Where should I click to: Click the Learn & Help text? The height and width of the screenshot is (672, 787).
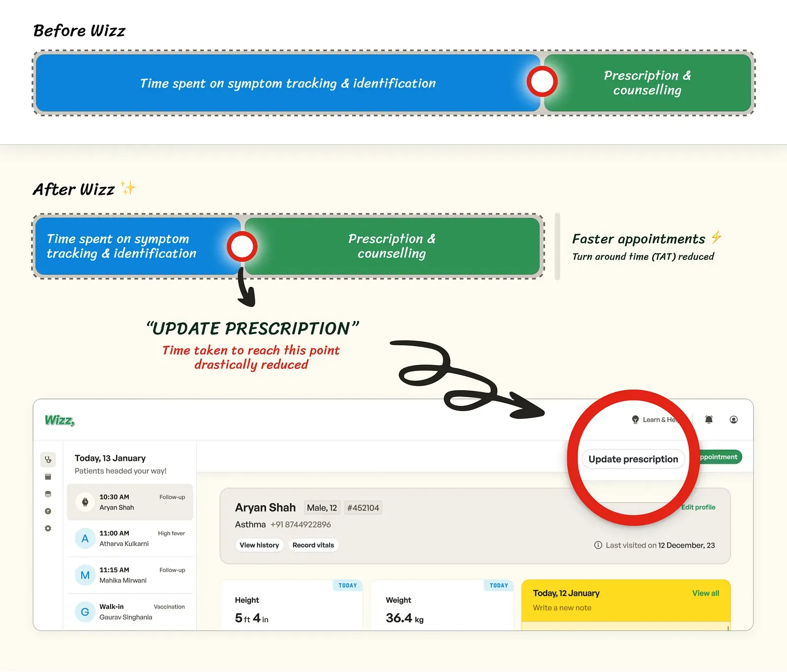click(x=660, y=420)
